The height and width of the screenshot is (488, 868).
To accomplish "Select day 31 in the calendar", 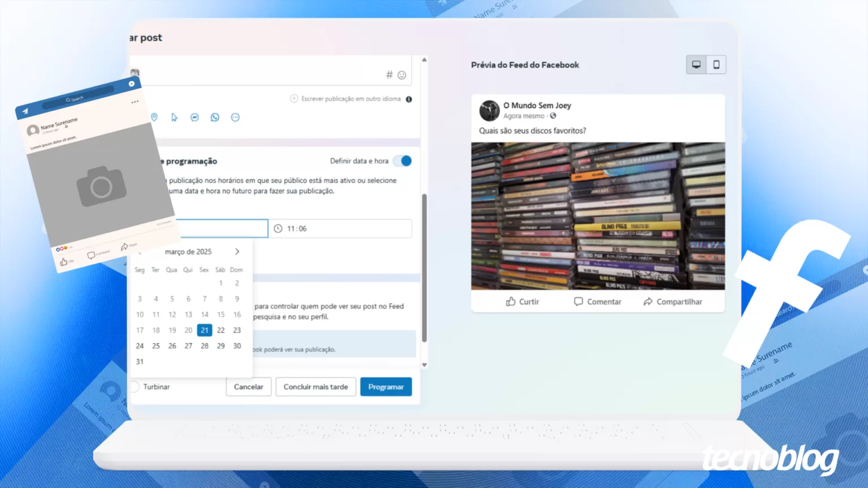I will [140, 361].
